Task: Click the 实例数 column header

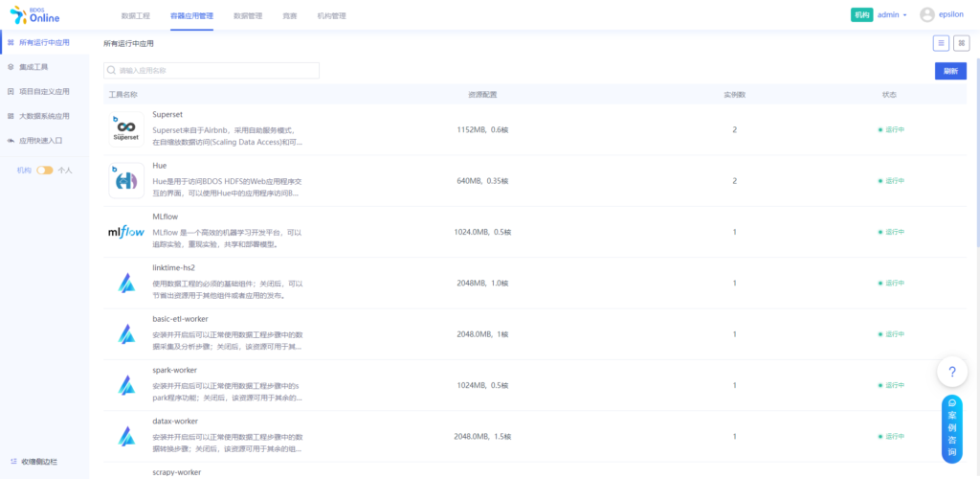Action: click(734, 95)
